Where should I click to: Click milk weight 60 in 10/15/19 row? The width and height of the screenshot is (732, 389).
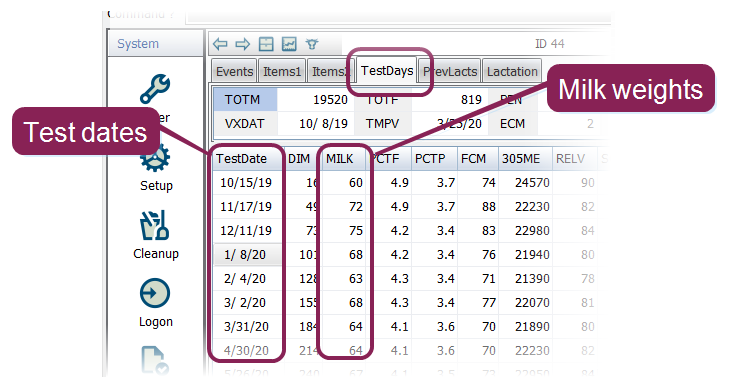(x=356, y=183)
